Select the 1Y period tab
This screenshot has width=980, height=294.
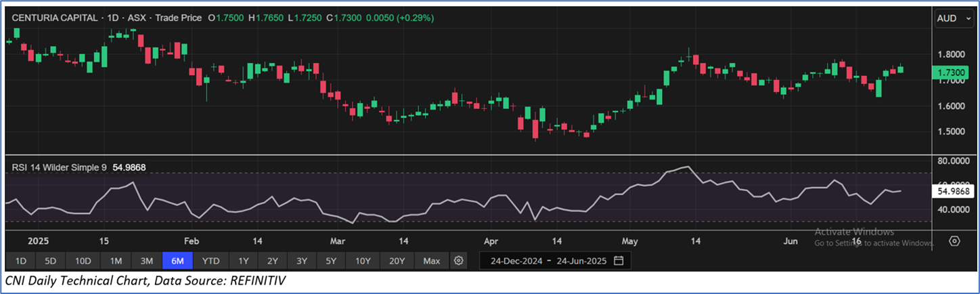click(244, 261)
